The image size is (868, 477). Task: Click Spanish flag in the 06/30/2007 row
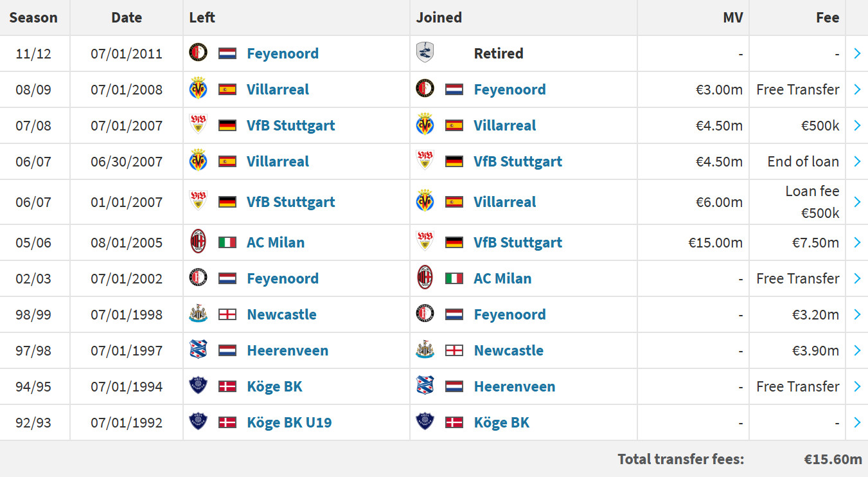click(x=227, y=161)
